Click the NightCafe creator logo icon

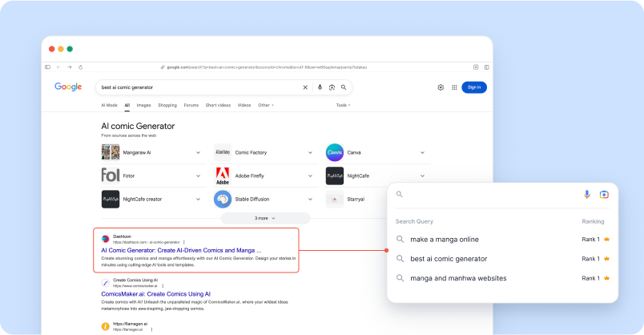coord(111,199)
